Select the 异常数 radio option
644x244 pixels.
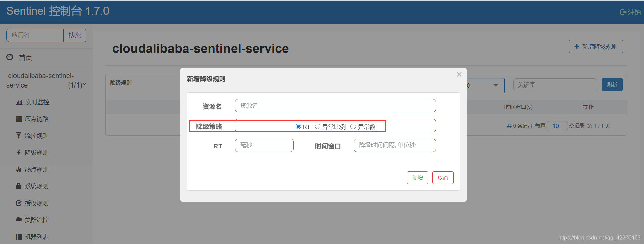(353, 127)
